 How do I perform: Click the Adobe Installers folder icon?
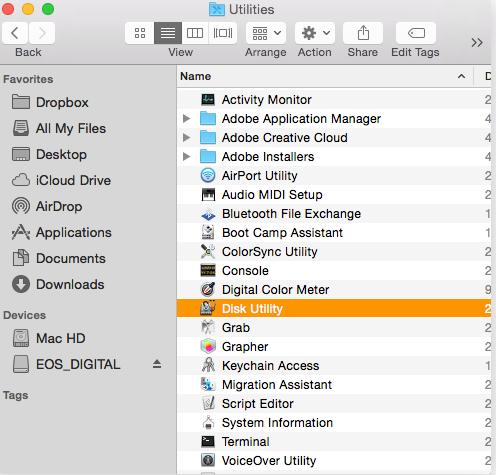(x=208, y=156)
